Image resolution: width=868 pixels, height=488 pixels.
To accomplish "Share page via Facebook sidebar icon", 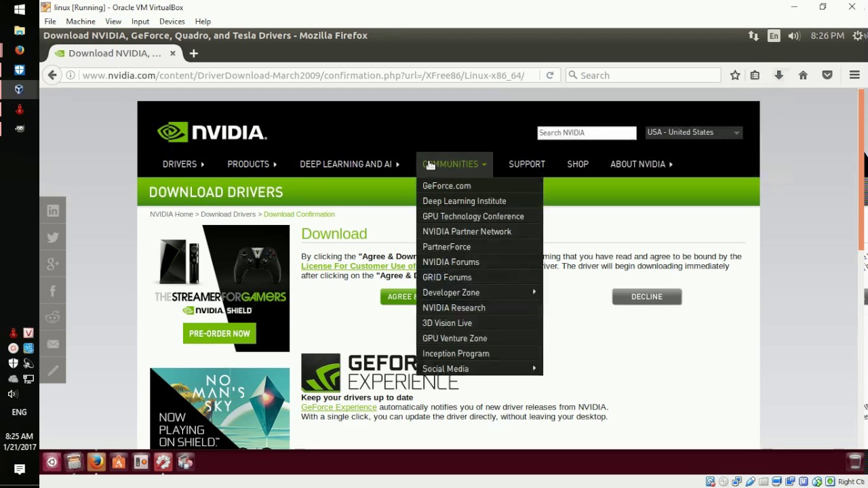I will pos(53,291).
